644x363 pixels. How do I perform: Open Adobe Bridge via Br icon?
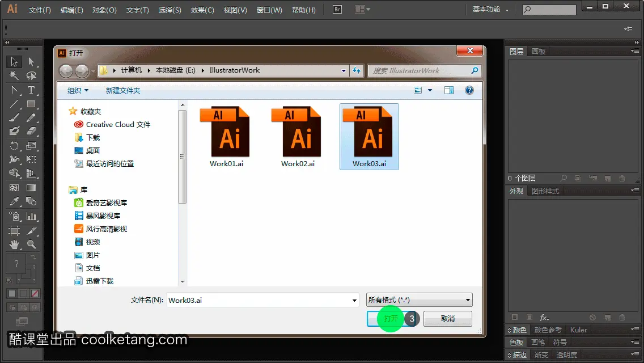[x=337, y=9]
